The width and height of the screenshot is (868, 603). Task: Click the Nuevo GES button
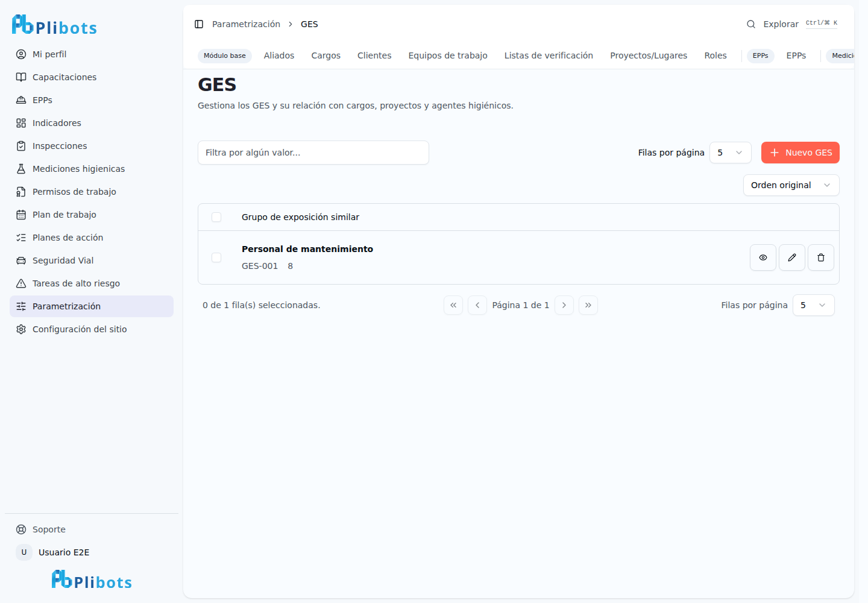click(800, 153)
